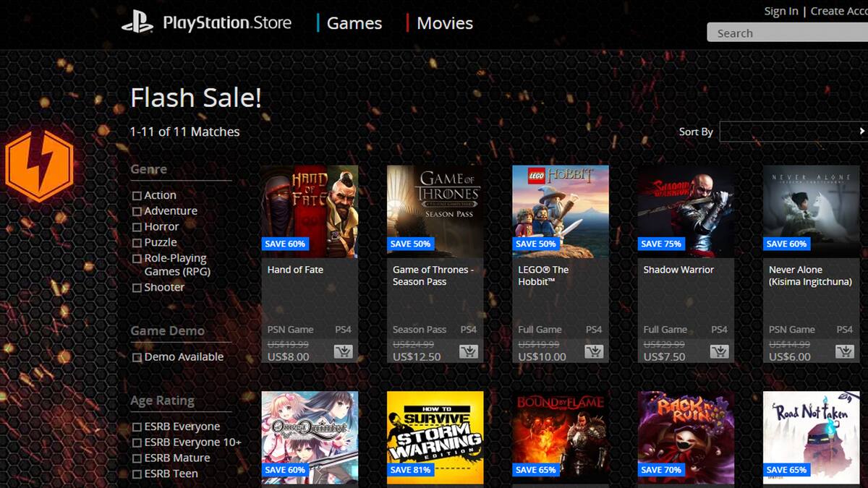Open the Hand of Fate title link
Screen dimensions: 868x488
pyautogui.click(x=295, y=270)
